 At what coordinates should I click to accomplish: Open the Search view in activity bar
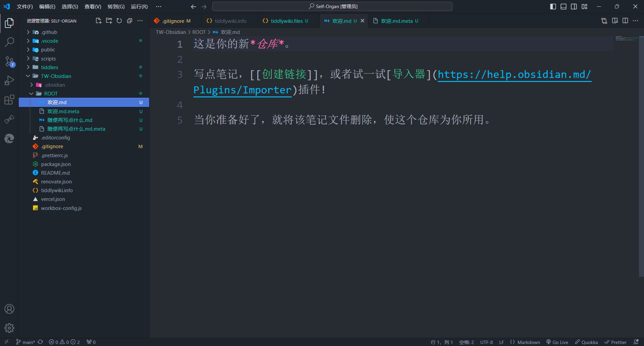coord(9,42)
